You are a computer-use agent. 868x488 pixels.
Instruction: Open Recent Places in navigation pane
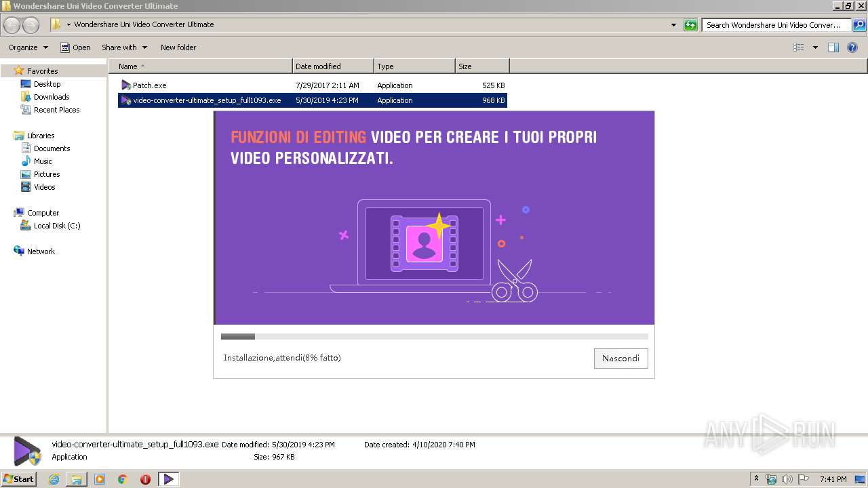tap(56, 110)
